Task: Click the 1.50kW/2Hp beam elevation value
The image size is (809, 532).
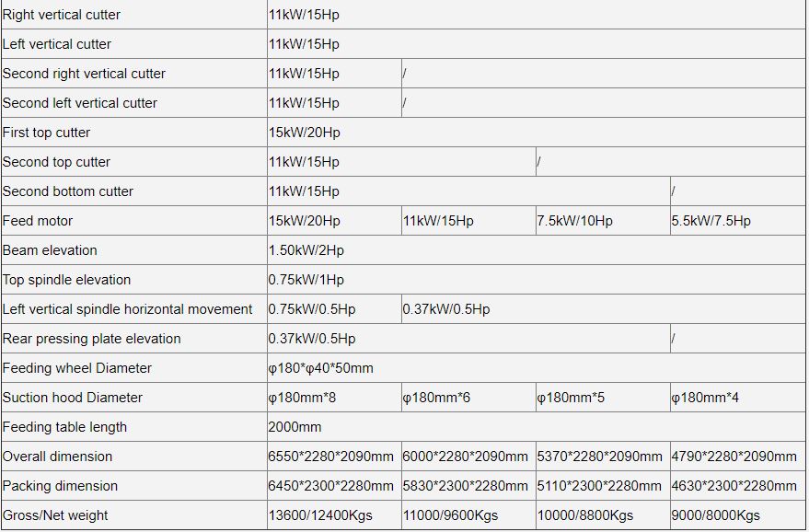Action: [x=306, y=250]
